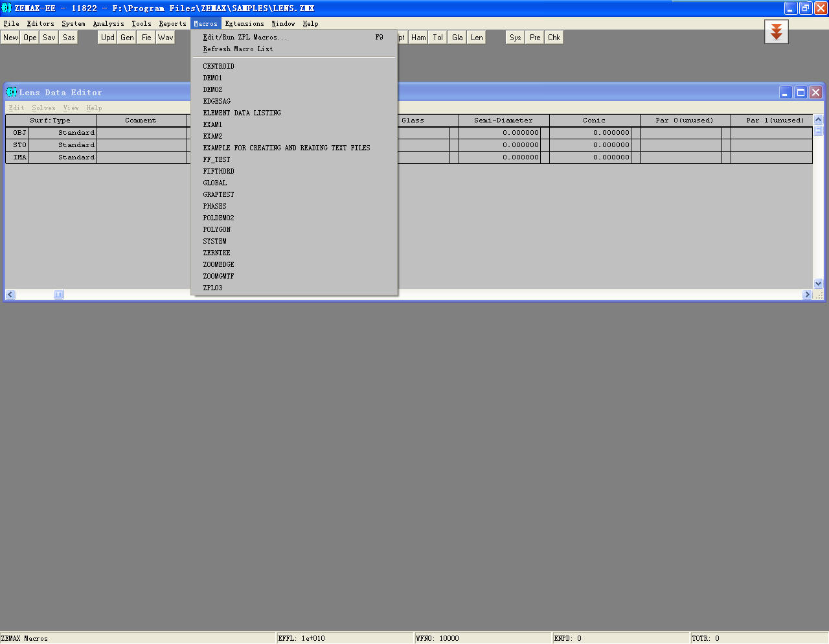
Task: Click the Wav (Wavelengths) toolbar button
Action: tap(166, 38)
